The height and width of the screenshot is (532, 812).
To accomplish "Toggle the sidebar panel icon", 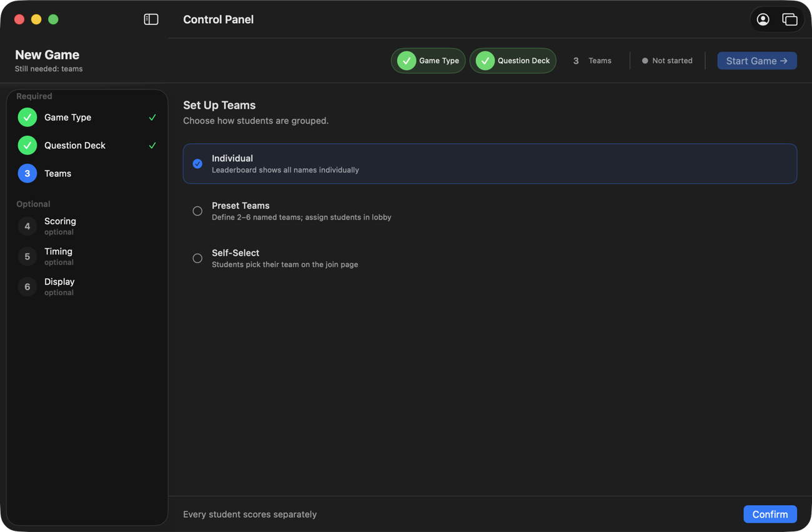I will pos(151,19).
